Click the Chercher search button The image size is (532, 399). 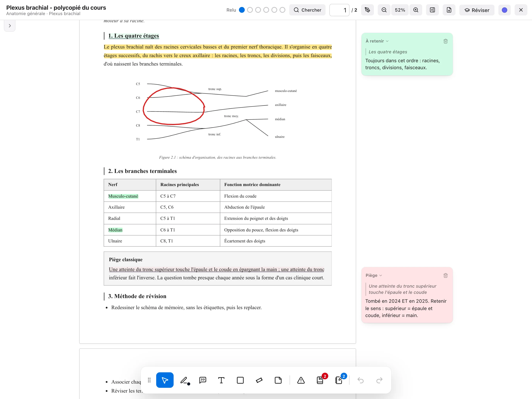[x=307, y=10]
